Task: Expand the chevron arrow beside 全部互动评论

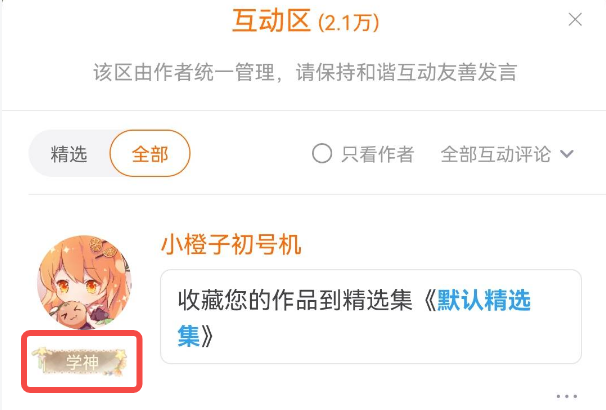Action: pyautogui.click(x=567, y=154)
